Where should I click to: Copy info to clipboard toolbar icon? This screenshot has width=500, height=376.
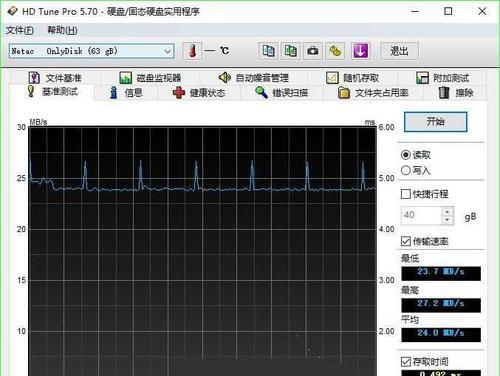point(268,51)
